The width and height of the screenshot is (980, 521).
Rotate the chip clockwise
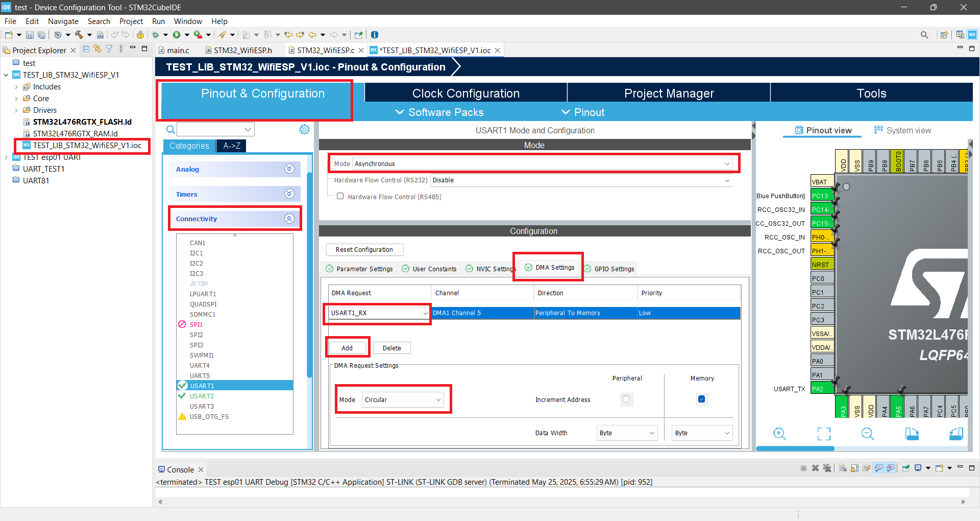[912, 434]
